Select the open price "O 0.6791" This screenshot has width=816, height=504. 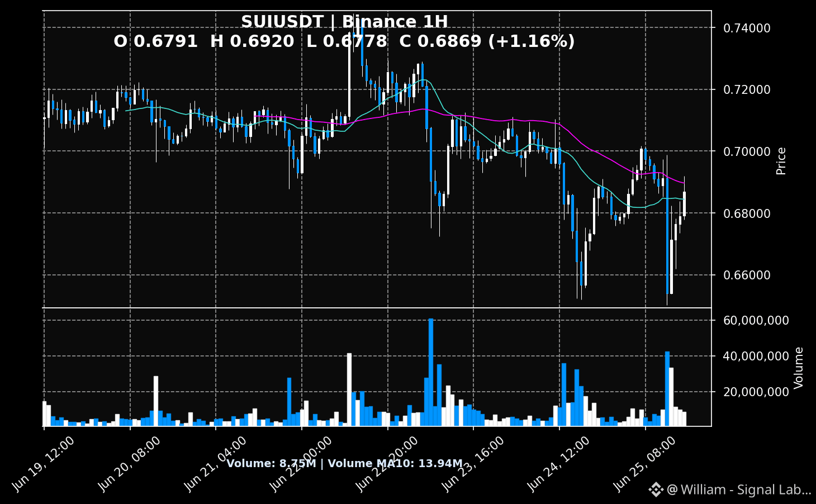pyautogui.click(x=155, y=41)
